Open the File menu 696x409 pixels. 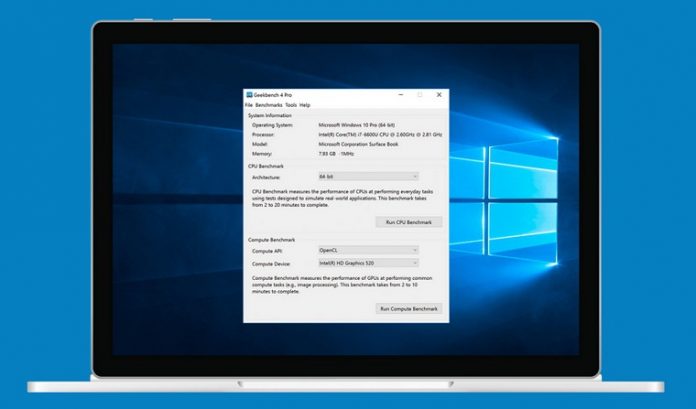pos(249,105)
